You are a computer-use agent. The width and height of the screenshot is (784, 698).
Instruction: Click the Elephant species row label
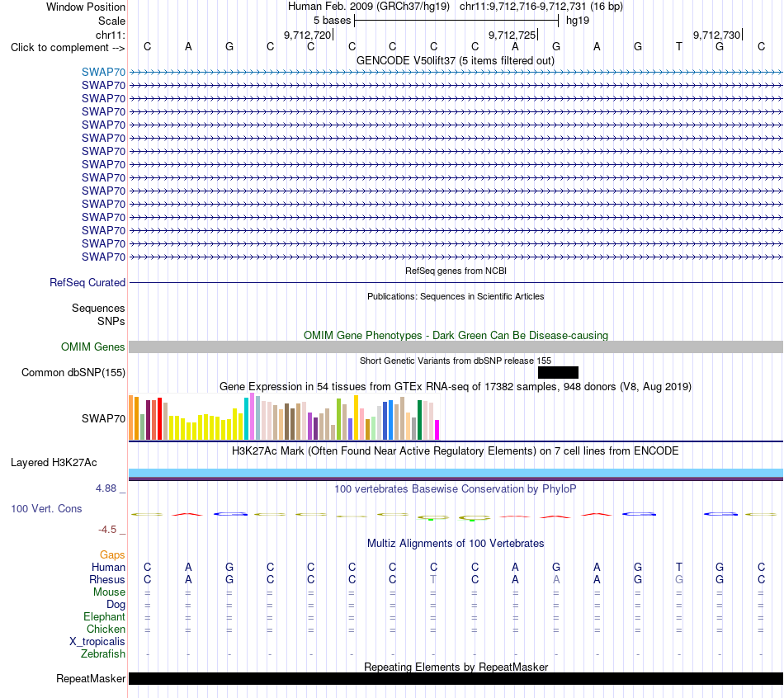tap(105, 616)
